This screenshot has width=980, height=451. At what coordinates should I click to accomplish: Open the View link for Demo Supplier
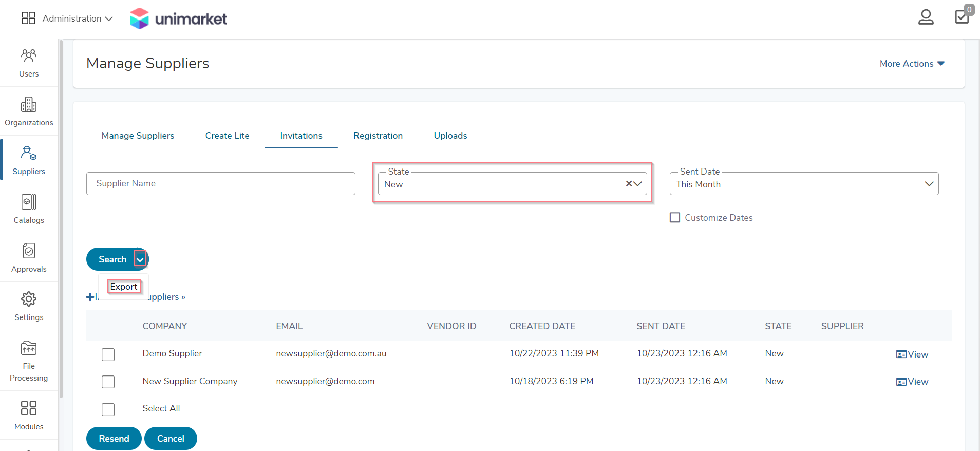918,354
